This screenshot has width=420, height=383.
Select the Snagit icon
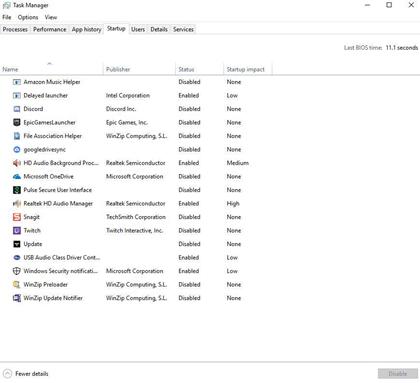tap(17, 217)
